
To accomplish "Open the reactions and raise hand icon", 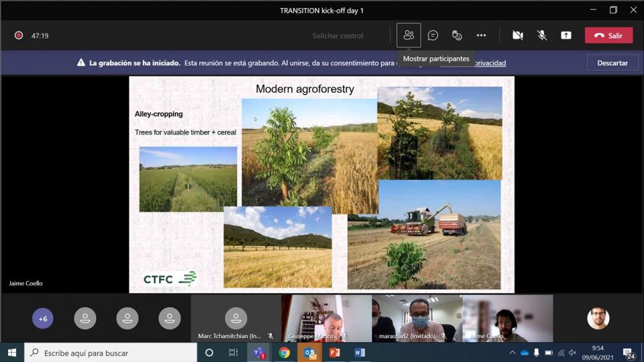I will (x=457, y=35).
